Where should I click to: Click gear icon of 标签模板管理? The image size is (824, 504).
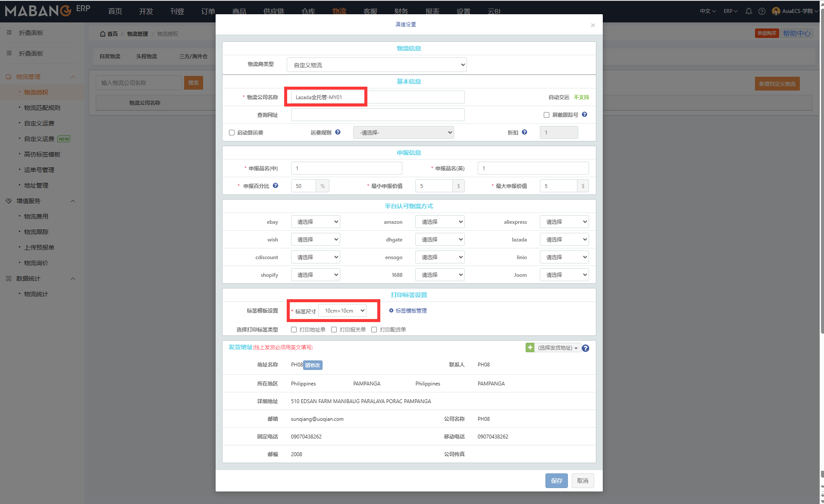click(392, 310)
